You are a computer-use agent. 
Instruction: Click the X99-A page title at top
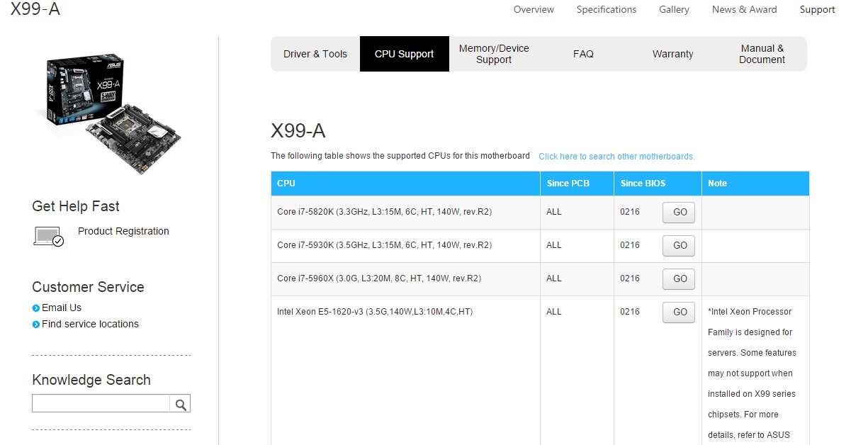(x=35, y=10)
